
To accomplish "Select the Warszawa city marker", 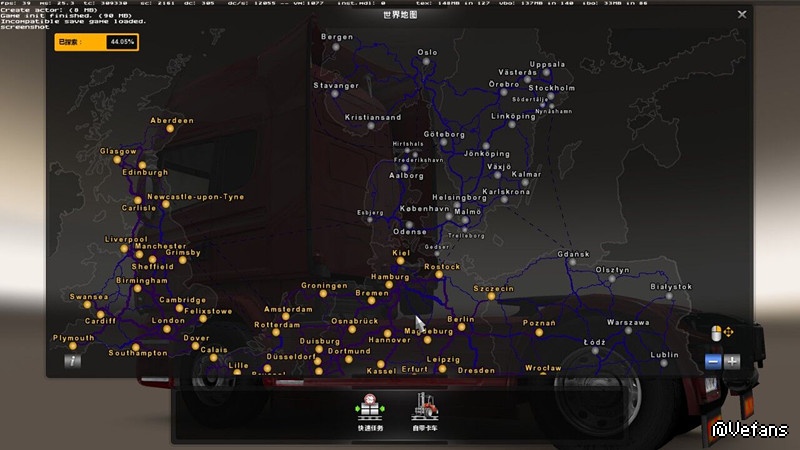I will coord(628,331).
